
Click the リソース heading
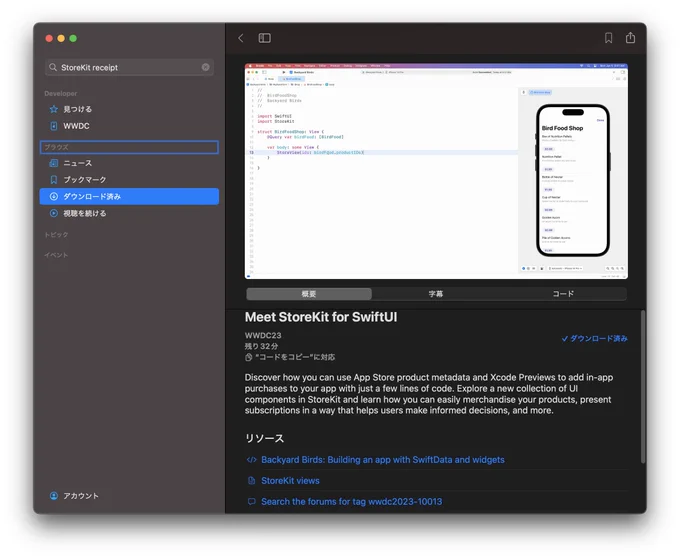tap(265, 439)
